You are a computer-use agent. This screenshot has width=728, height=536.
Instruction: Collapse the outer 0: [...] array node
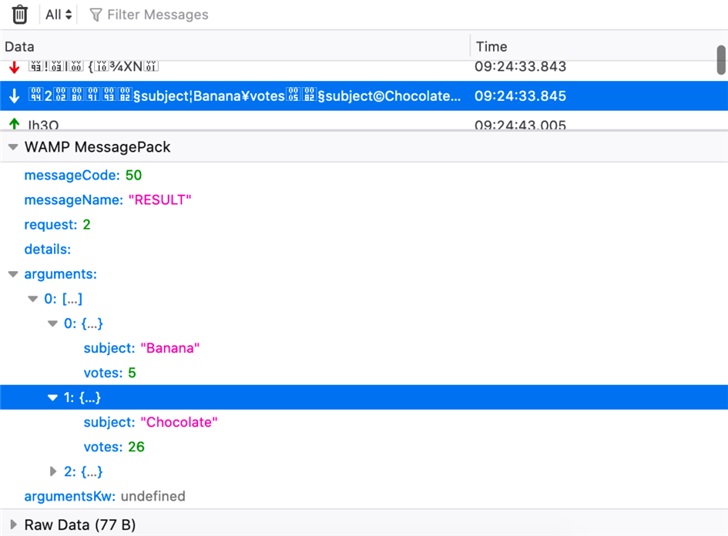click(x=33, y=299)
